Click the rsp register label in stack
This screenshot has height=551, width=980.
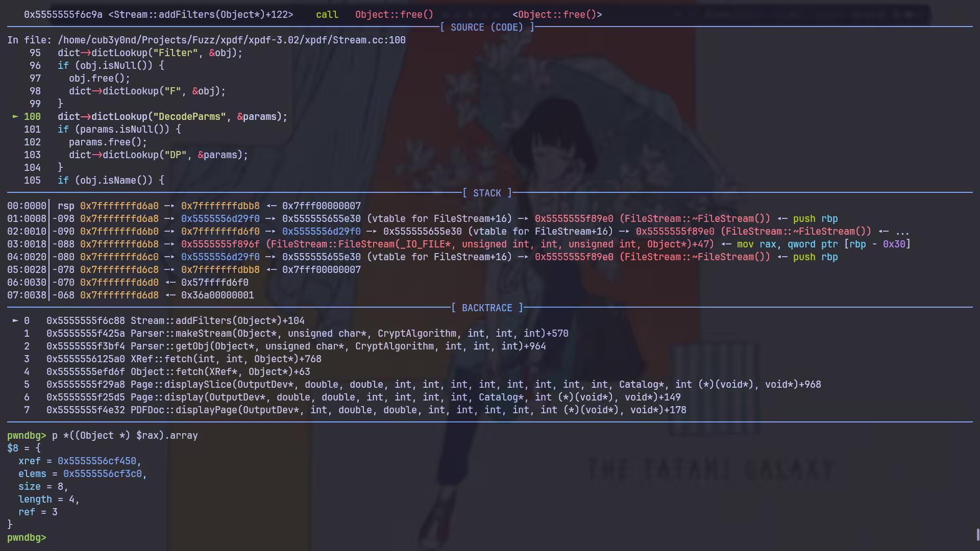(66, 206)
